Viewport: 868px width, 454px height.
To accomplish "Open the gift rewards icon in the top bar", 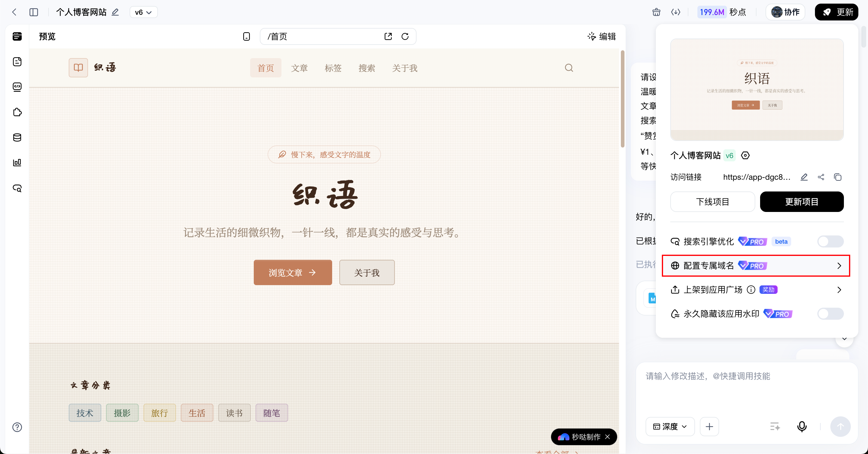I will click(656, 12).
